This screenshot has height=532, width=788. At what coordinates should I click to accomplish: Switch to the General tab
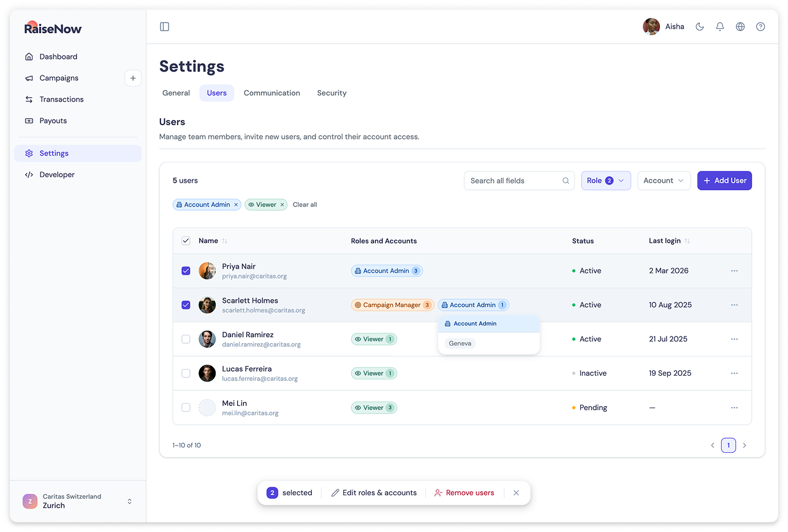click(176, 93)
